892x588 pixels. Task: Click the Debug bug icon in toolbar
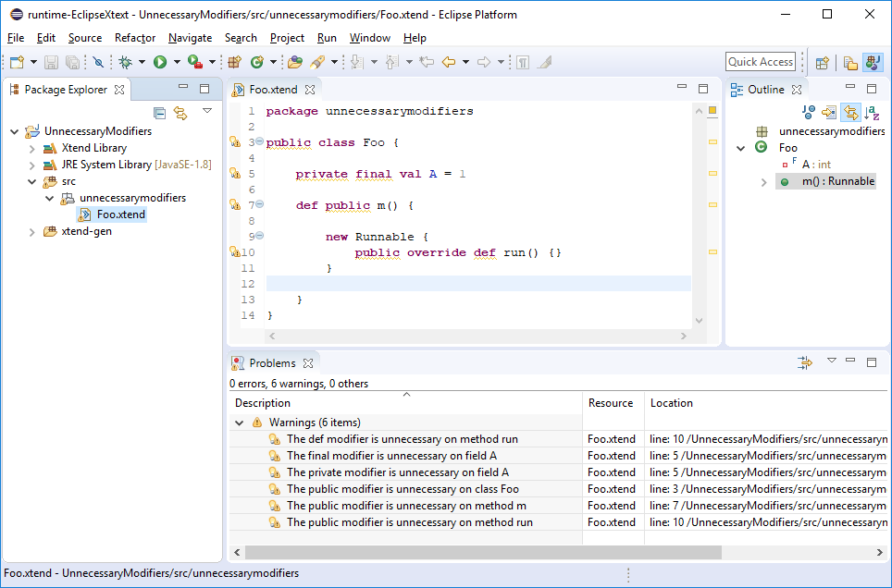click(125, 62)
